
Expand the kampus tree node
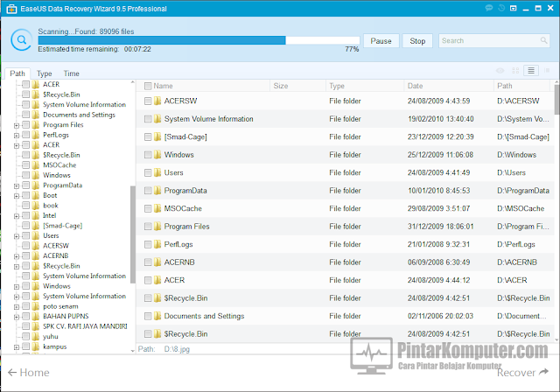[x=17, y=347]
